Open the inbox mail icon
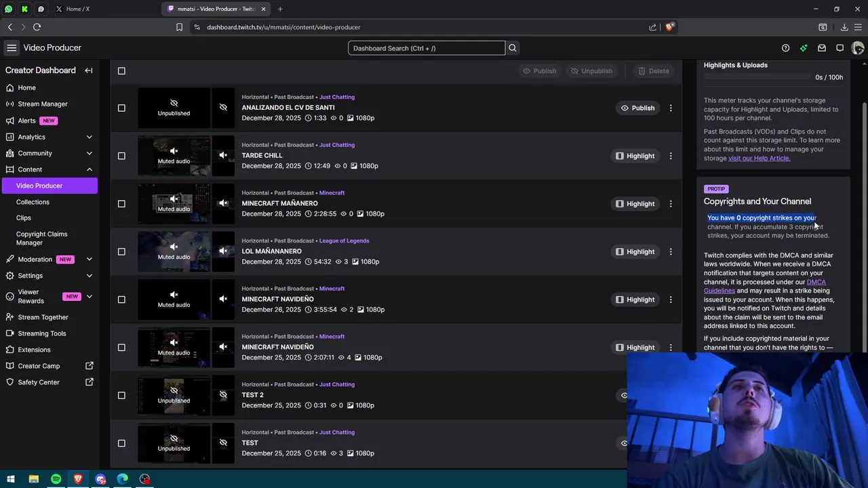Screen dimensions: 868x488 click(822, 48)
